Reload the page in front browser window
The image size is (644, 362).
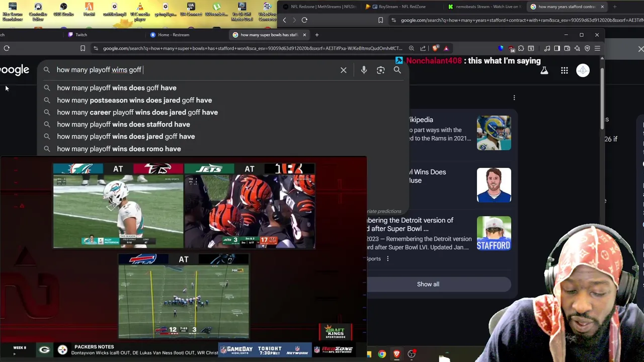(x=7, y=48)
